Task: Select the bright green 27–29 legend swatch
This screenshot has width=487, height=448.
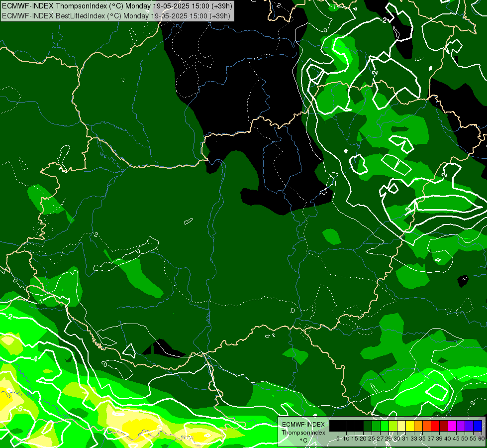Action: 385,426
